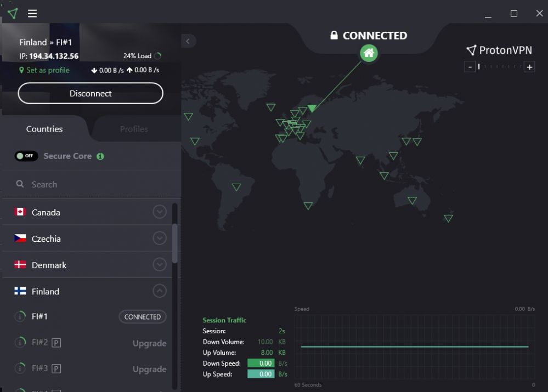Click the zoom in plus button
The height and width of the screenshot is (392, 548).
tap(529, 67)
